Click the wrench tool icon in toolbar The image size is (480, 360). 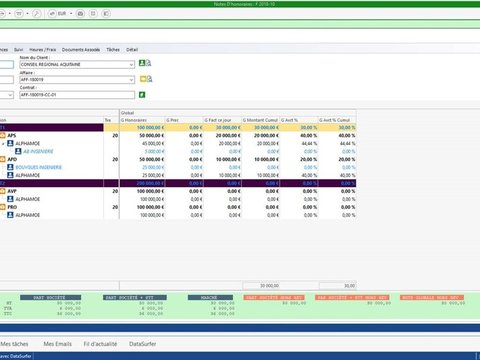[x=37, y=14]
